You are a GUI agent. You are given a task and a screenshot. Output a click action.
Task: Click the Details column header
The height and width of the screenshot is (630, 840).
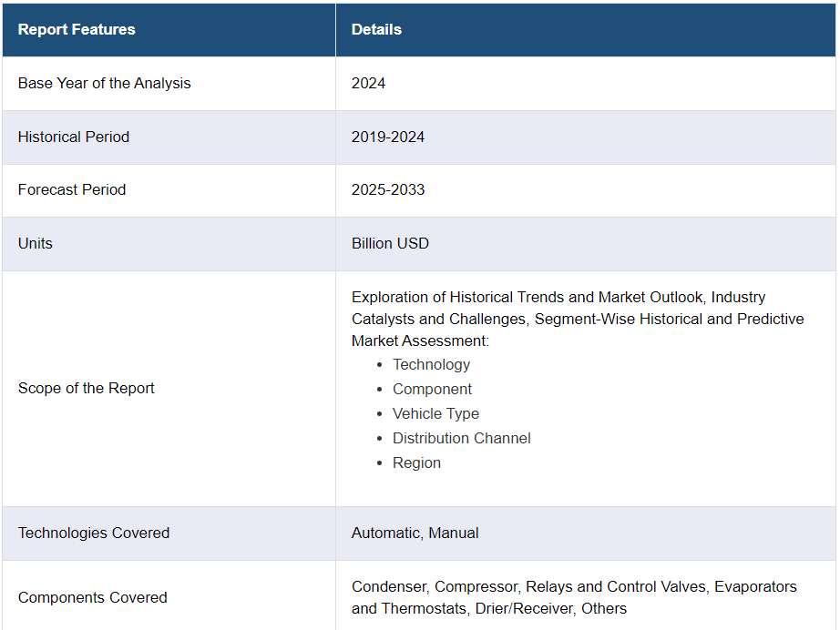click(x=376, y=29)
